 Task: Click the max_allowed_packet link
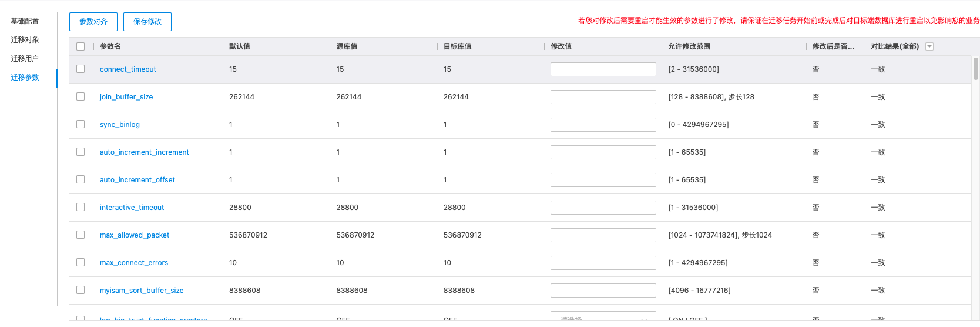pyautogui.click(x=135, y=235)
